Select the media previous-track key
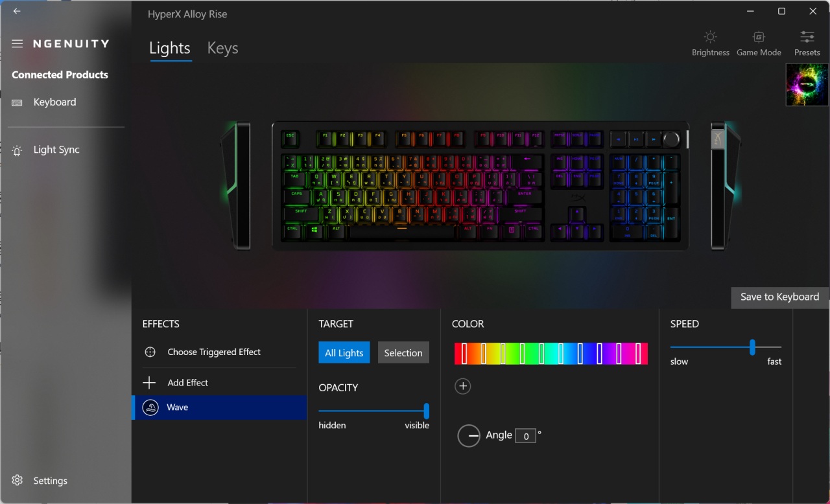 pos(619,139)
